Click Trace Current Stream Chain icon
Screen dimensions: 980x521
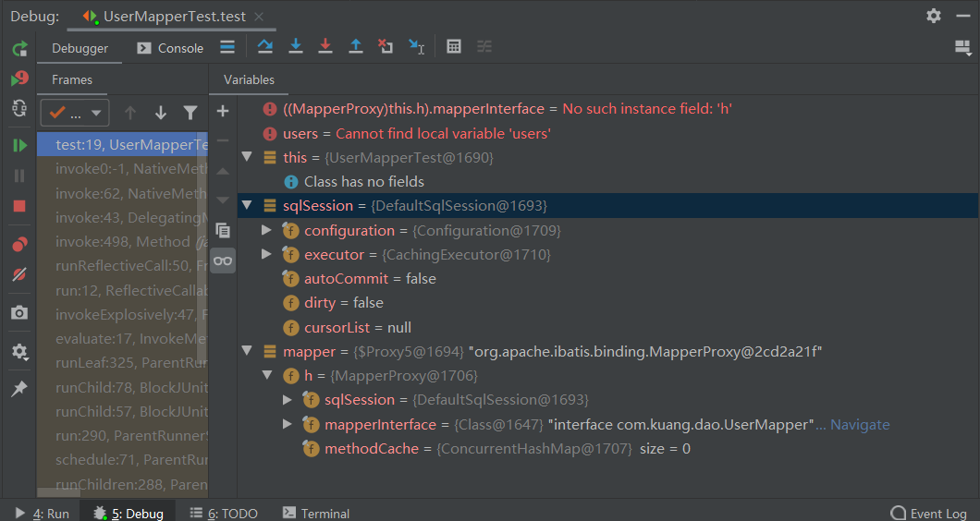(484, 46)
